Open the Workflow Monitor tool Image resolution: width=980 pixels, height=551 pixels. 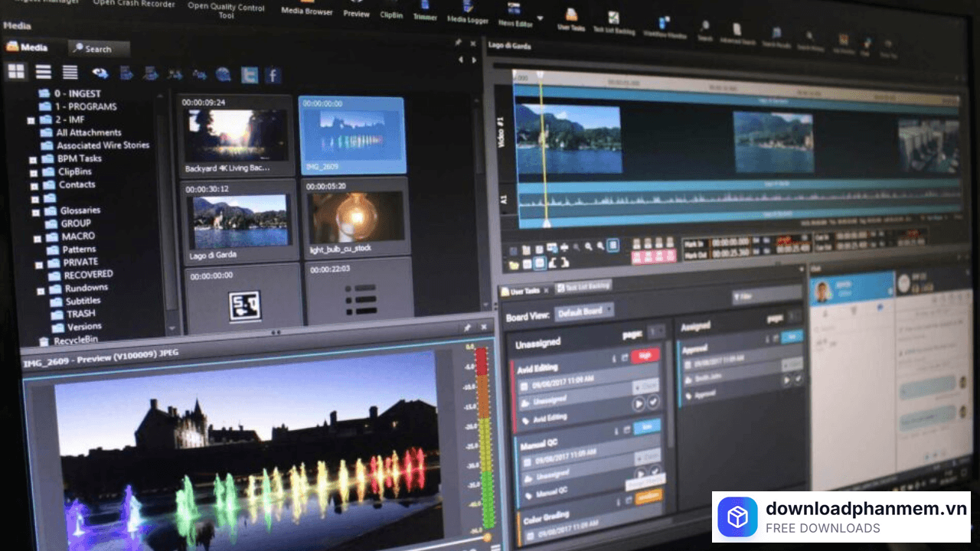664,28
